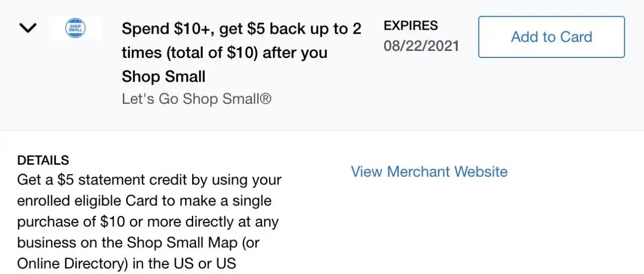Collapse the offer details chevron
Viewport: 644px width, 274px height.
tap(27, 28)
